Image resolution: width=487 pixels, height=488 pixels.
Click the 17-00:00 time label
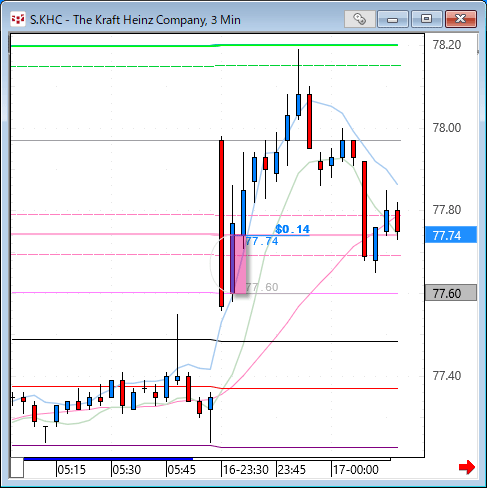pos(356,470)
